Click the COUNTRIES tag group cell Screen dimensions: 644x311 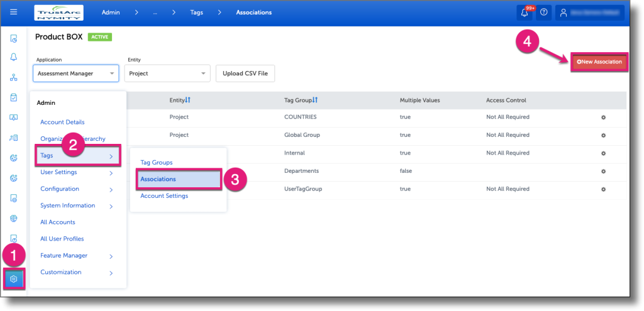[x=300, y=117]
